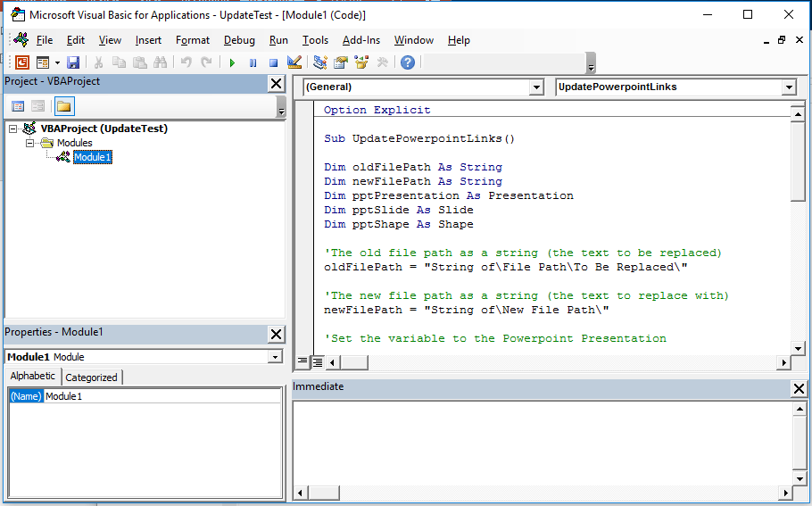
Task: Close the Immediate window pane
Action: [x=799, y=388]
